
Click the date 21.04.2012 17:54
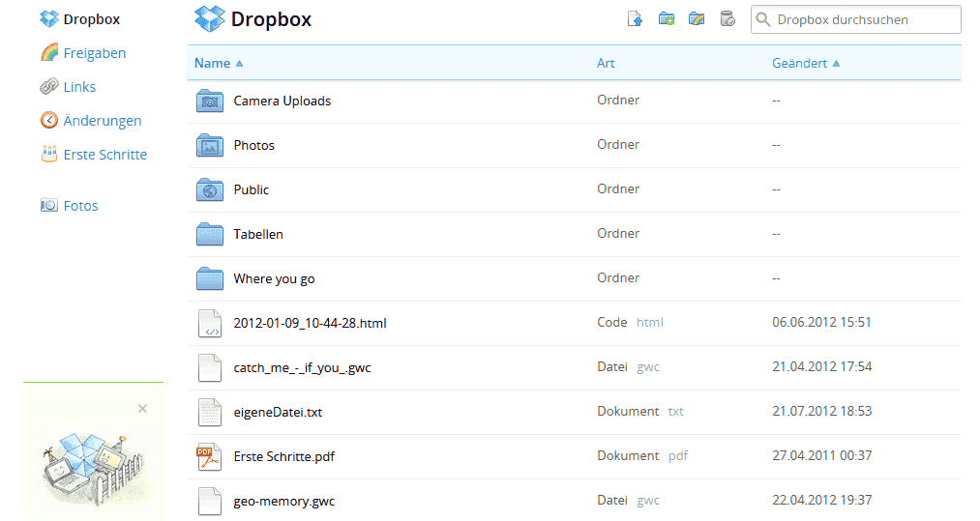tap(821, 366)
